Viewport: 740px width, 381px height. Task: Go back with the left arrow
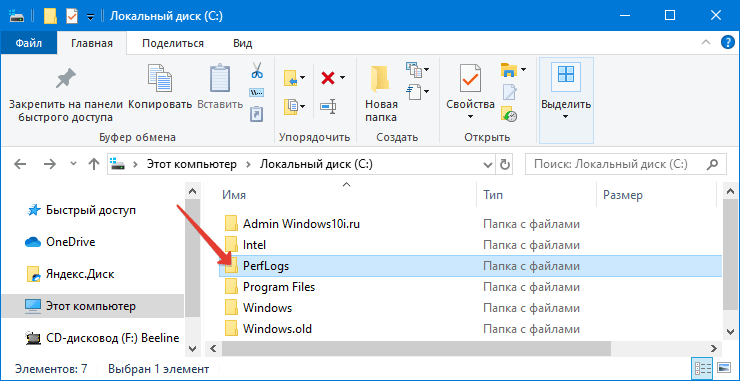coord(19,164)
